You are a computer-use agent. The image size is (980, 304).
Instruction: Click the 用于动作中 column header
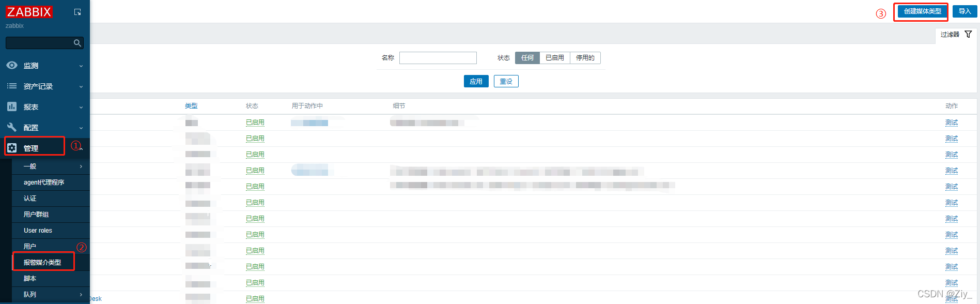(x=307, y=106)
